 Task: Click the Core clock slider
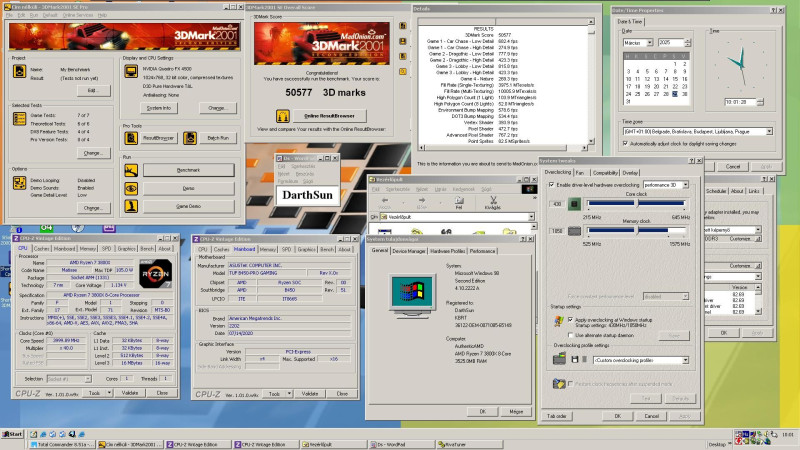coord(636,204)
